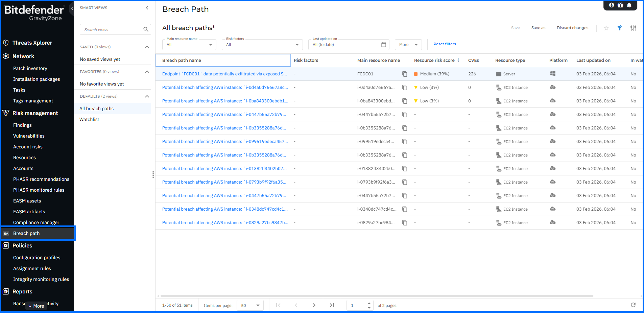
Task: Copy the FCDC01 resource name
Action: coord(405,74)
